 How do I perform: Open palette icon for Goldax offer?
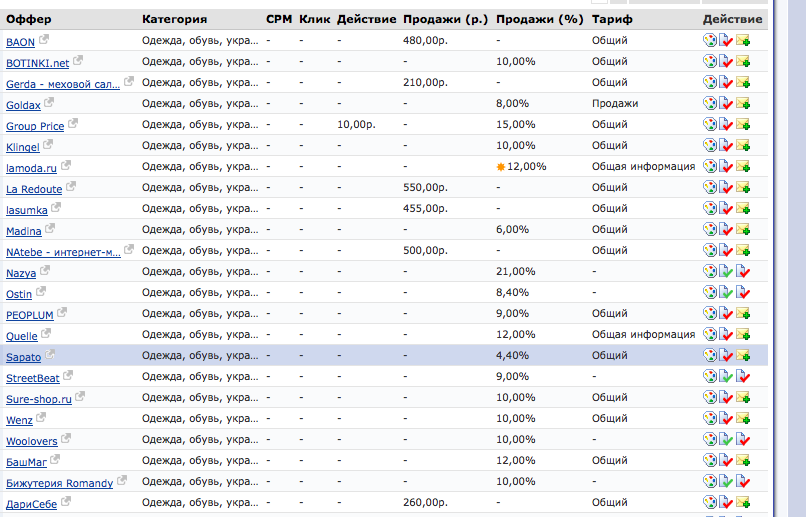point(710,103)
